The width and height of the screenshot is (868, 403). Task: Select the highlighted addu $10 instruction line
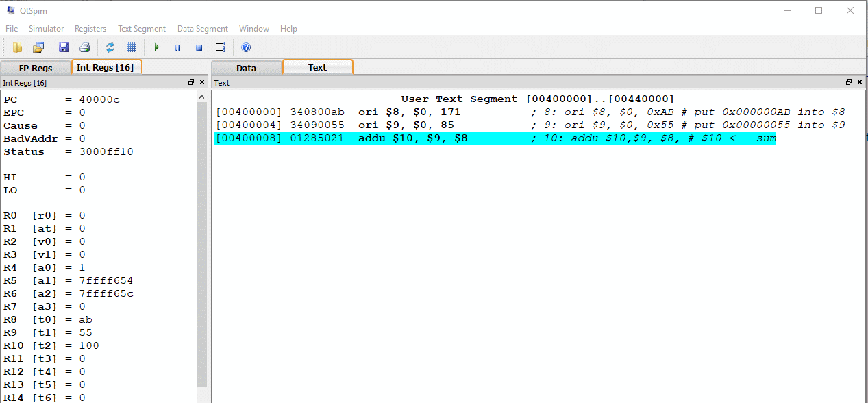495,138
